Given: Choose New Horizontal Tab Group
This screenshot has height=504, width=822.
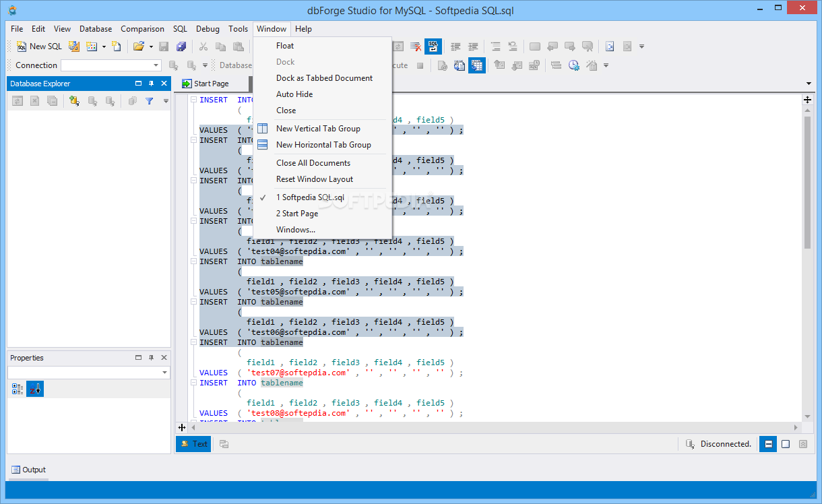Looking at the screenshot, I should (323, 145).
